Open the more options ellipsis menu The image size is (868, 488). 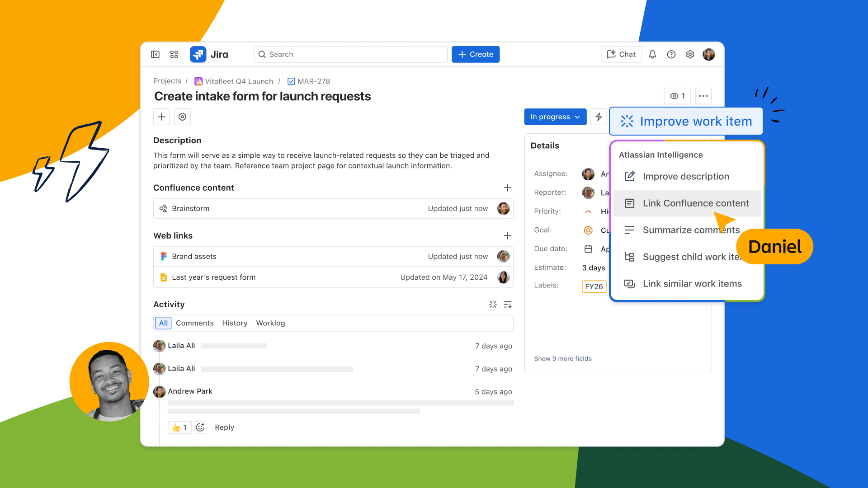tap(703, 96)
